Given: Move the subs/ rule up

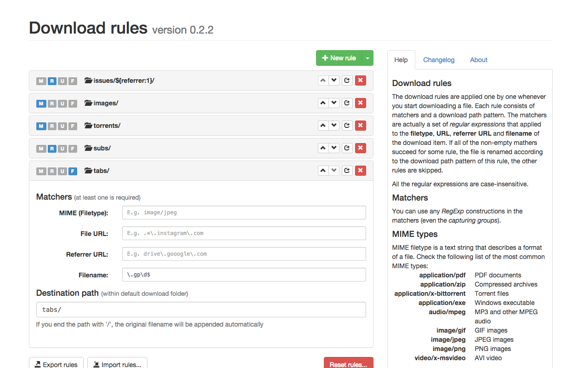Looking at the screenshot, I should pyautogui.click(x=323, y=148).
